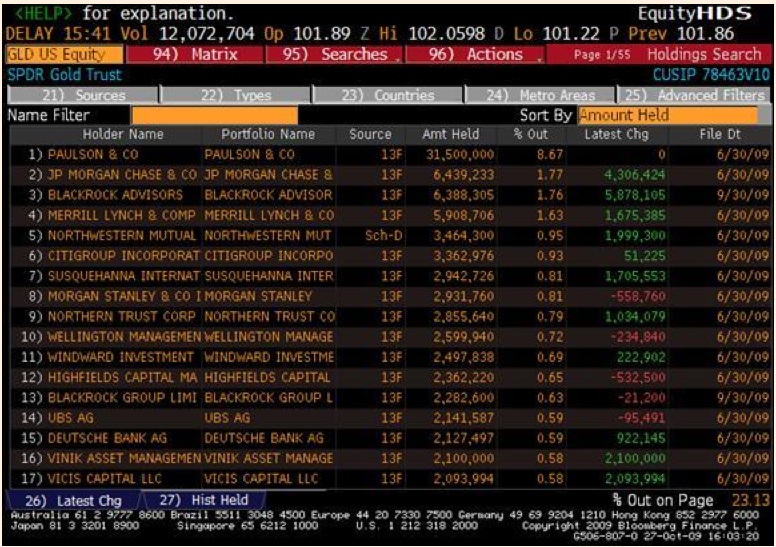Click the % Out column header

(531, 134)
